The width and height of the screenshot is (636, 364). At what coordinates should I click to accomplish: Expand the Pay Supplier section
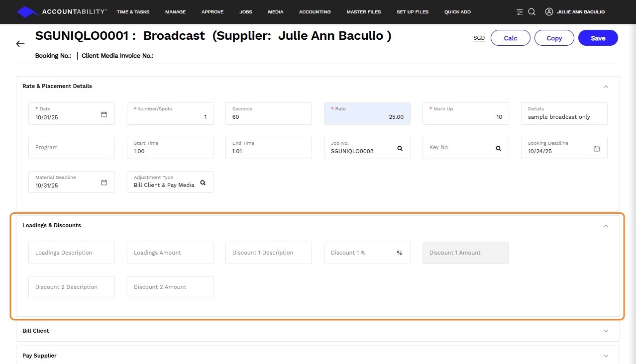(x=606, y=356)
